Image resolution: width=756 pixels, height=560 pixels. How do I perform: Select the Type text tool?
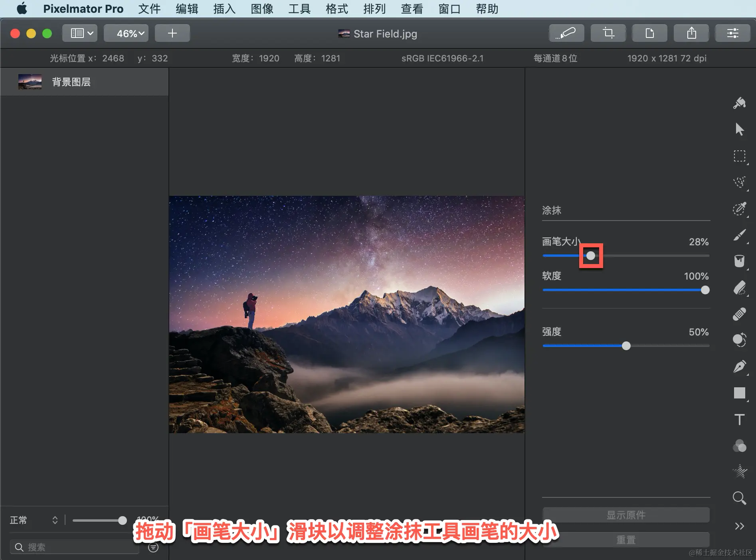click(x=740, y=420)
